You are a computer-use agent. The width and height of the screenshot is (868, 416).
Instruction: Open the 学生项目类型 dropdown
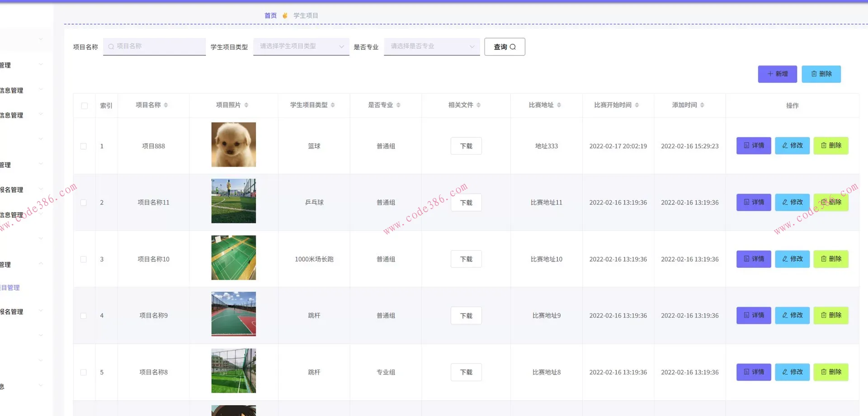tap(301, 47)
